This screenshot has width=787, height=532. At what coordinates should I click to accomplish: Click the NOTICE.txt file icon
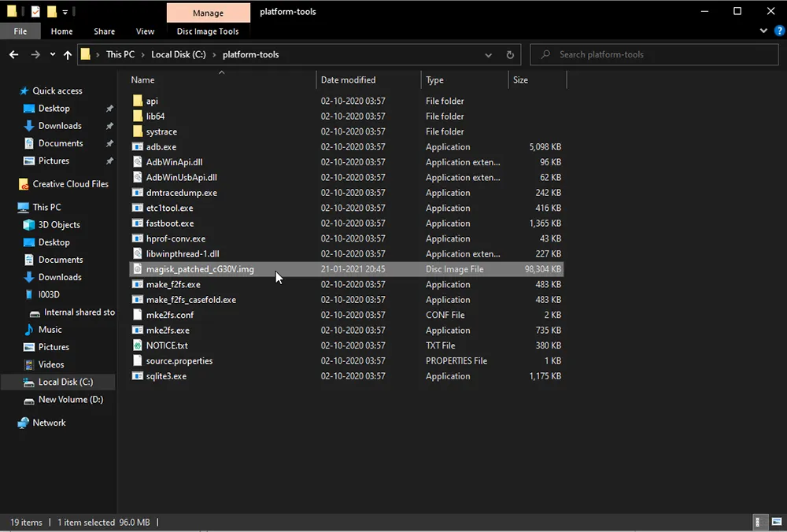point(138,345)
